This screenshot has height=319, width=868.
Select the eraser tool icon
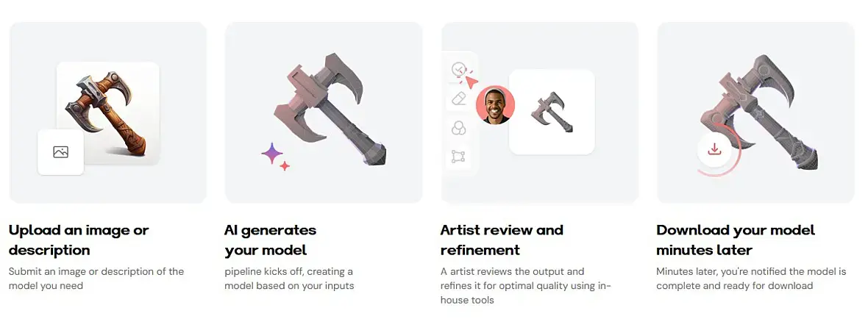click(458, 98)
